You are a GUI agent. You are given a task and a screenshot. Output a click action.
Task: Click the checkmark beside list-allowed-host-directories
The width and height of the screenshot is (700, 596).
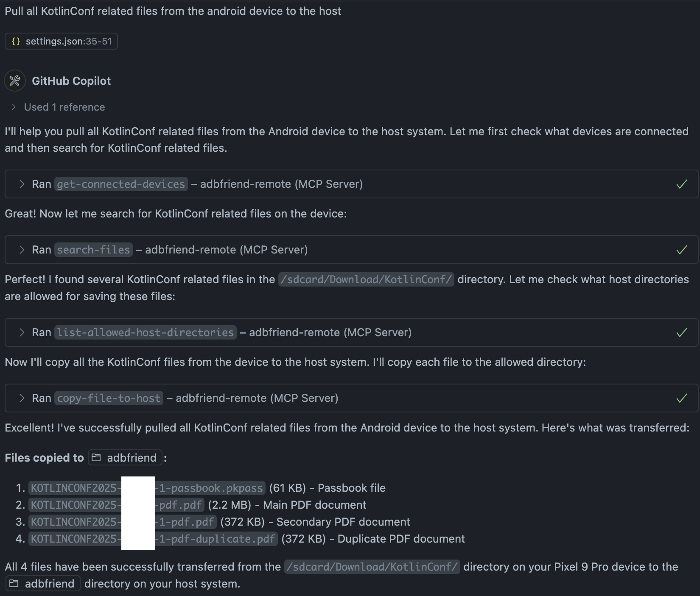[682, 332]
